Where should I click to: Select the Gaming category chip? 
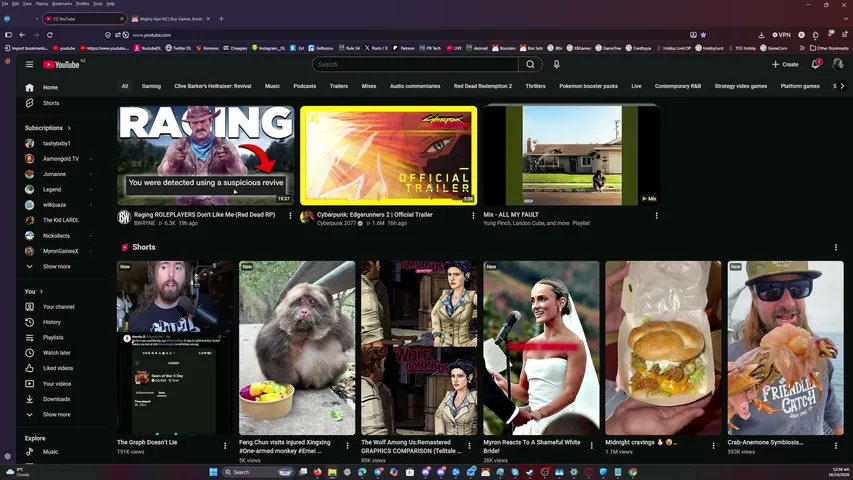(x=151, y=86)
